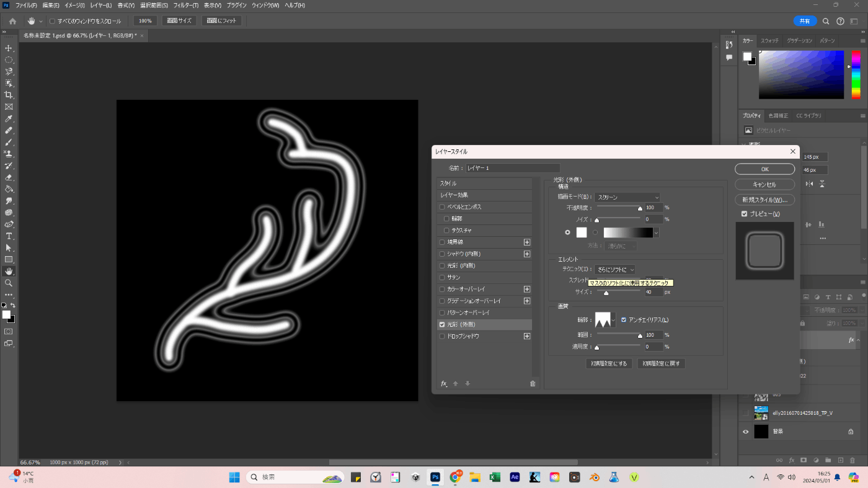868x488 pixels.
Task: Enable the Bevel & Emboss (ベベルとエンボス) checkbox
Action: pos(442,207)
